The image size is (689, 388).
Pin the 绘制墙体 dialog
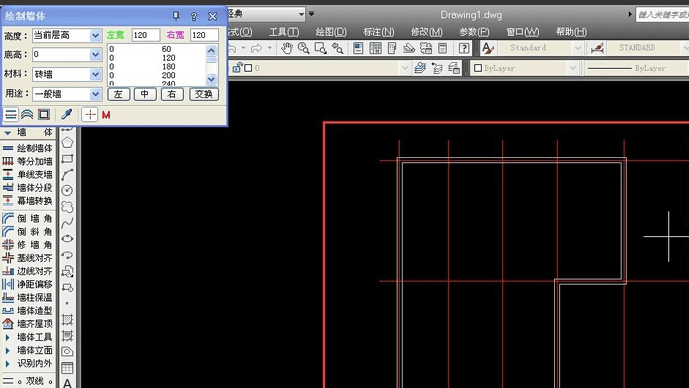pos(176,16)
